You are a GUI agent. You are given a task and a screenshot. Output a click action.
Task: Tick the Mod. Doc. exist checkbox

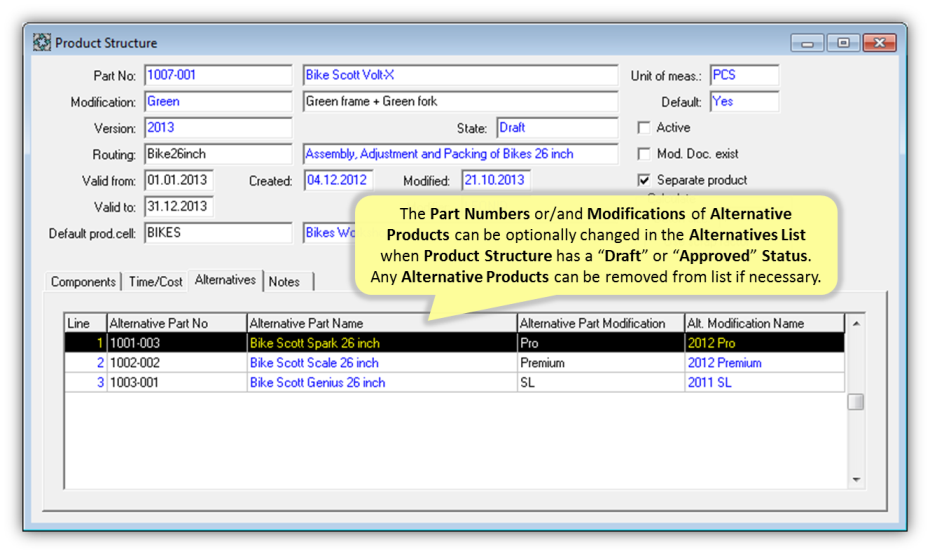(644, 154)
